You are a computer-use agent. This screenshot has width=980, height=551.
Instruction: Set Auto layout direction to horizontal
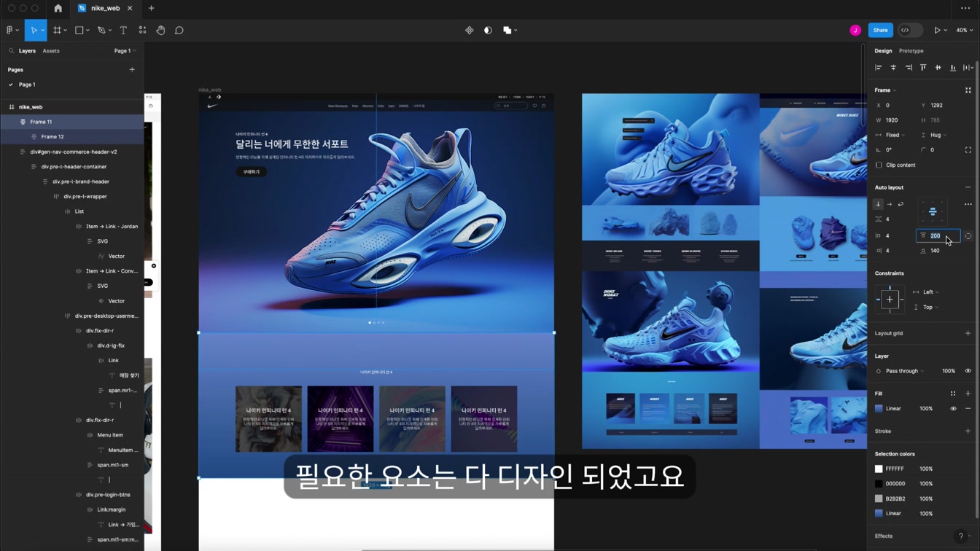coord(890,204)
